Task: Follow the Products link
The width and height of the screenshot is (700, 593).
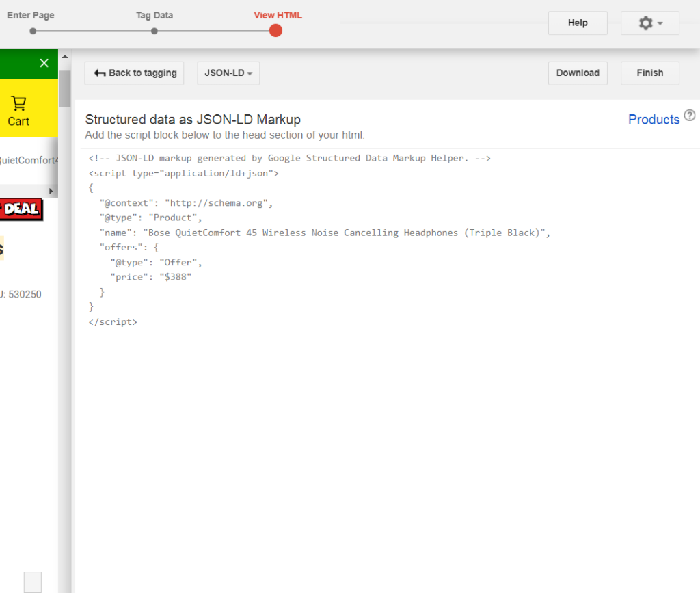Action: tap(654, 120)
